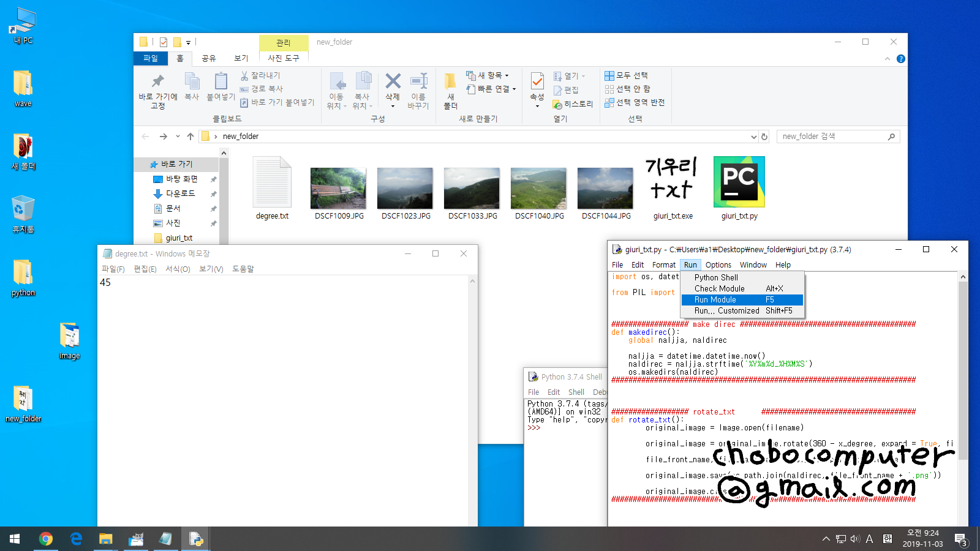Open Quick Access Toolbar customize dropdown
Screen dimensions: 980x551
click(x=189, y=42)
